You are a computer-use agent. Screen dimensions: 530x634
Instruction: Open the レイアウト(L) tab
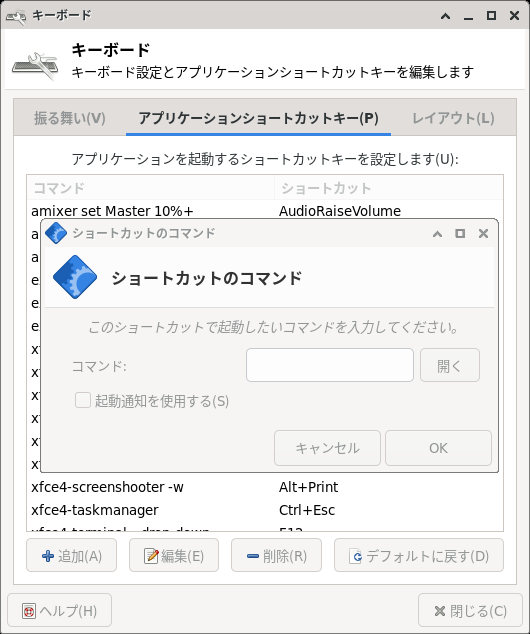click(x=453, y=118)
